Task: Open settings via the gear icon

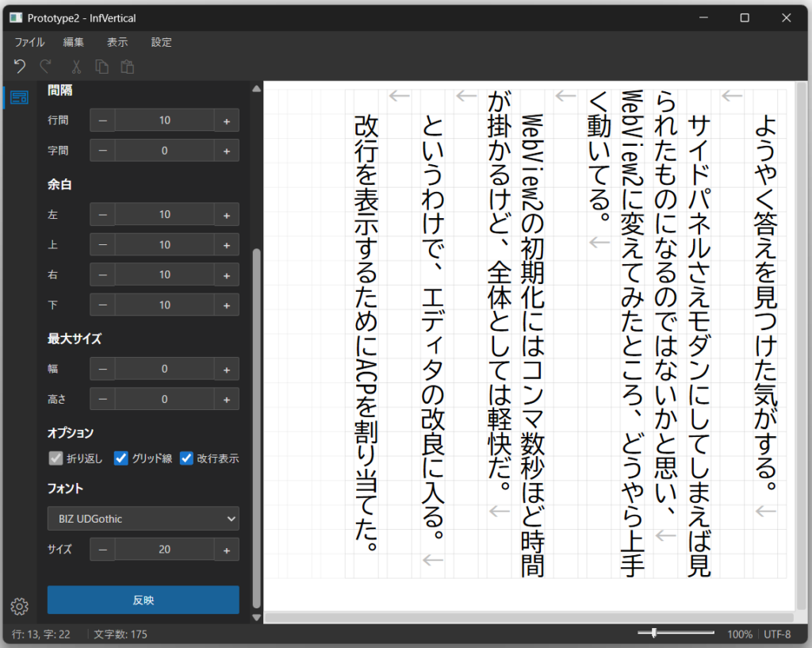Action: coord(19,607)
